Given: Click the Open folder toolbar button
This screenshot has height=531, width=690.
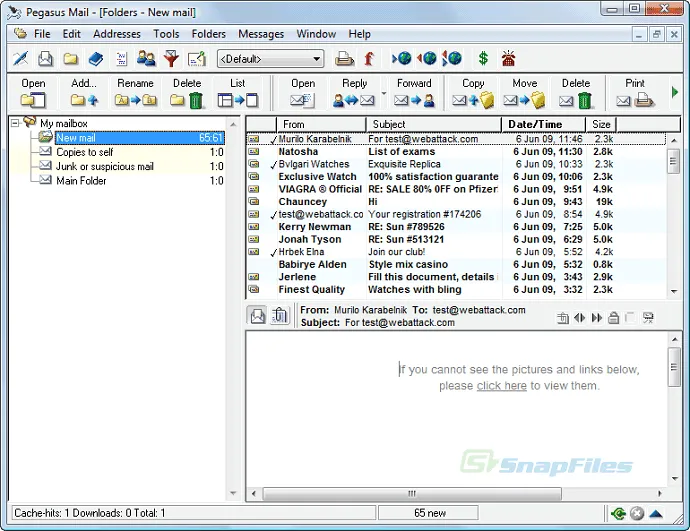Looking at the screenshot, I should [x=33, y=92].
